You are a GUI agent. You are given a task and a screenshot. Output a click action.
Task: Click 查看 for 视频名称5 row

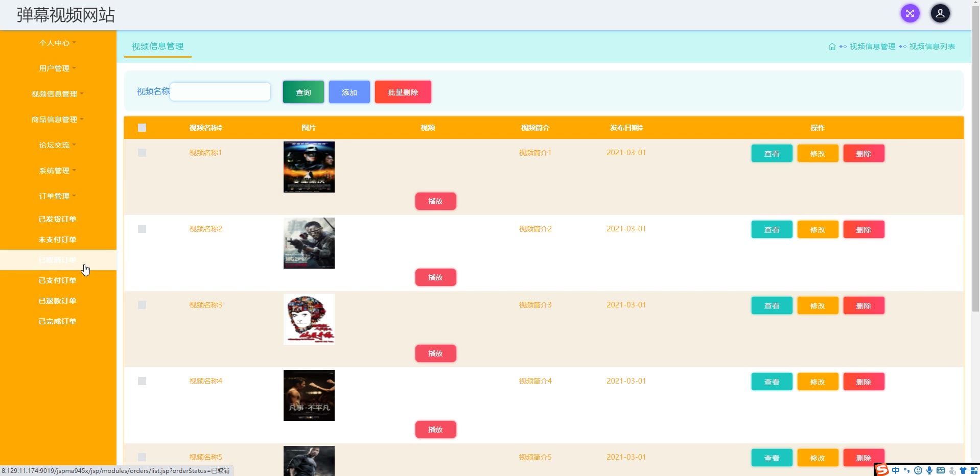click(772, 458)
